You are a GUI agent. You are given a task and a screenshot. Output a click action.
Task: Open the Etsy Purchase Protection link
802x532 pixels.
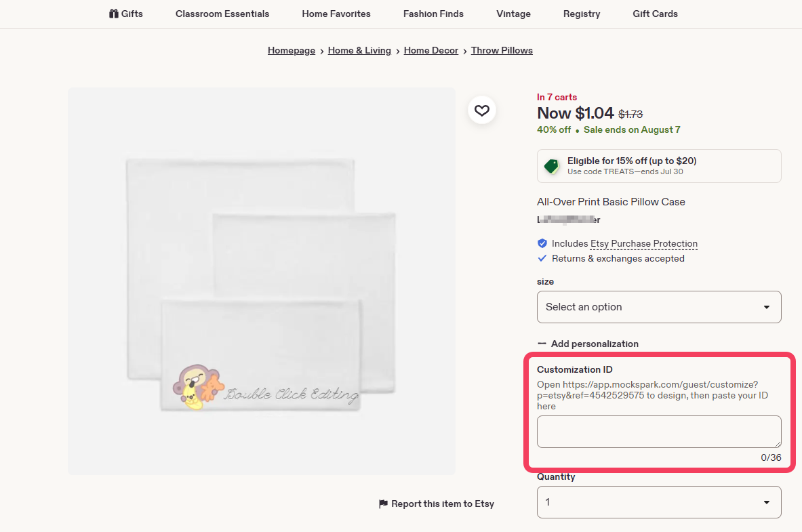coord(643,243)
